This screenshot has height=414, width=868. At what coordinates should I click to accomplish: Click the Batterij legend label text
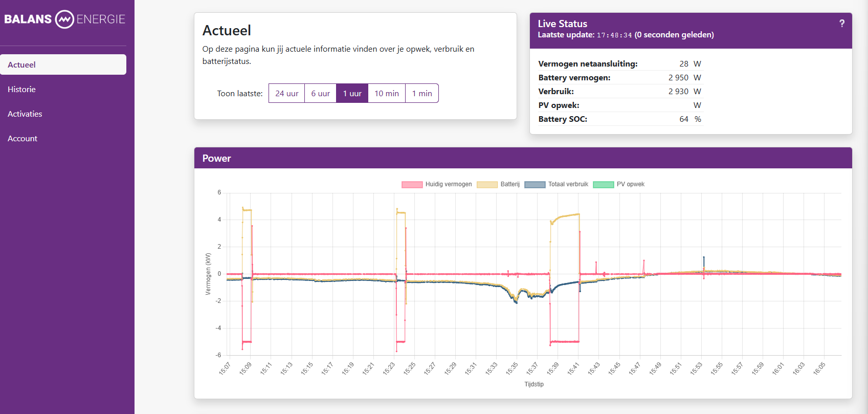click(x=509, y=184)
